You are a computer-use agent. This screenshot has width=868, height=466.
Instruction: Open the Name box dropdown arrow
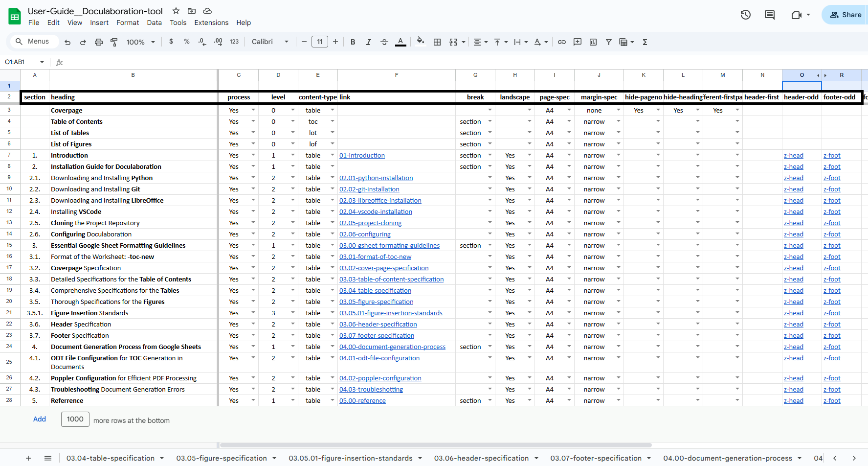[42, 62]
